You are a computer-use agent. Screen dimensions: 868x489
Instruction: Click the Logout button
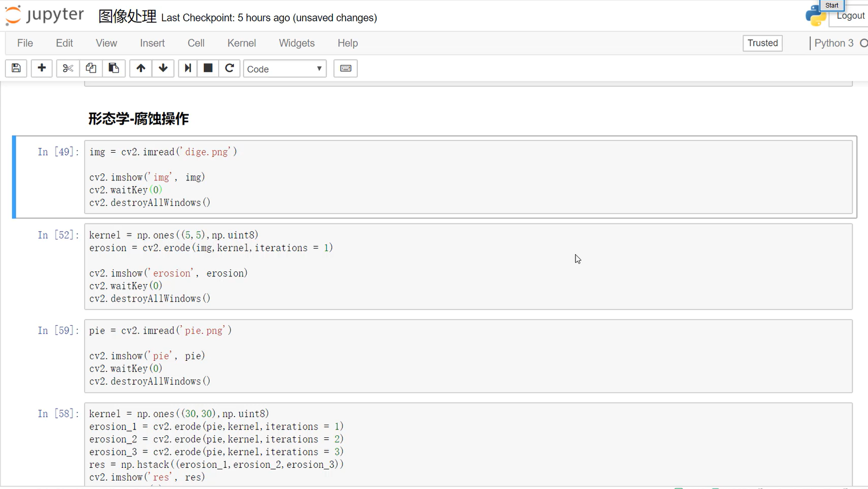coord(850,16)
